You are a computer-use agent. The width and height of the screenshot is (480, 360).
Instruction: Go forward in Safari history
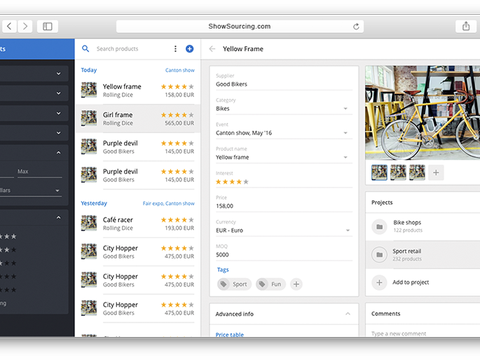pos(25,26)
